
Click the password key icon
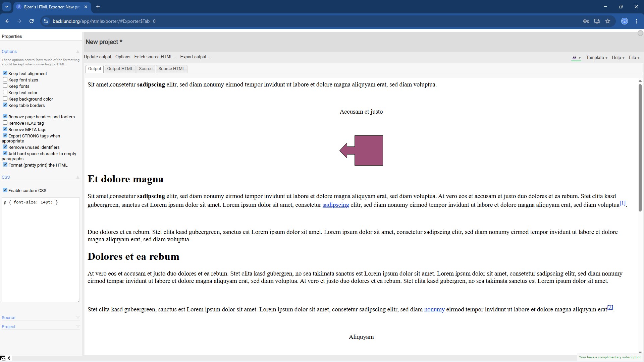(586, 21)
